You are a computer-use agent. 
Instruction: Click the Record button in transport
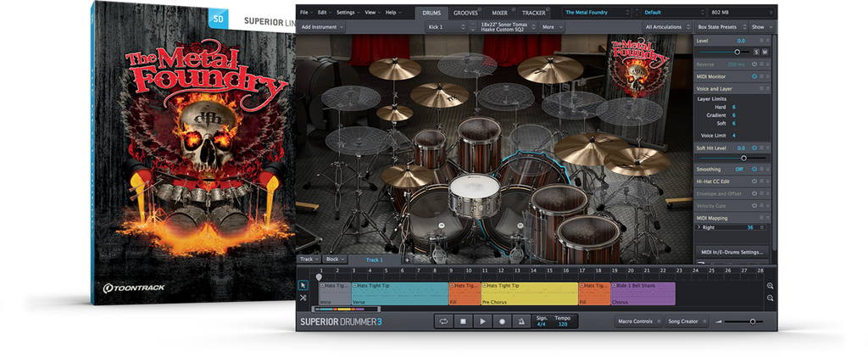pyautogui.click(x=502, y=321)
